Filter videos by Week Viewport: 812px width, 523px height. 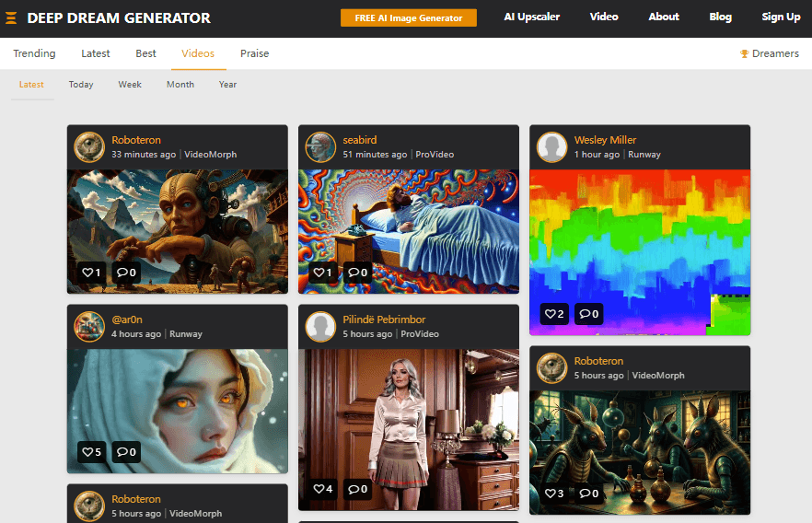[130, 85]
